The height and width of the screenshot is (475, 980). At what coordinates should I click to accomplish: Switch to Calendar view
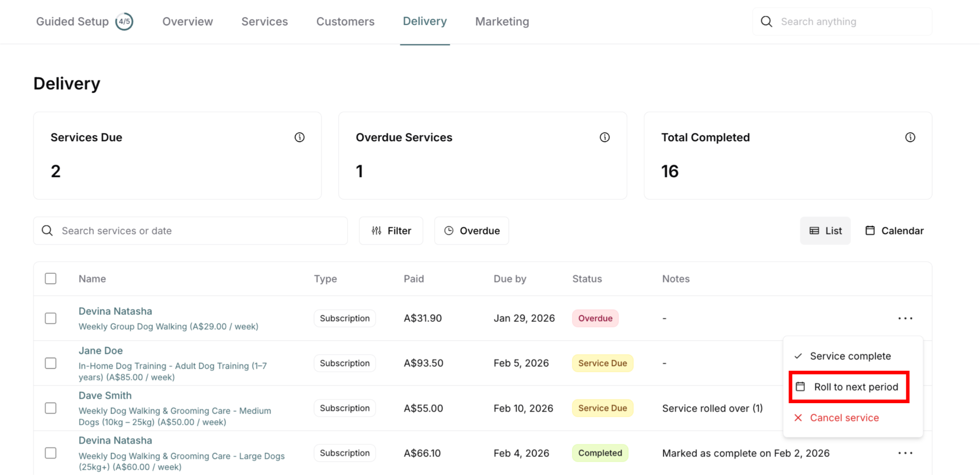coord(894,231)
